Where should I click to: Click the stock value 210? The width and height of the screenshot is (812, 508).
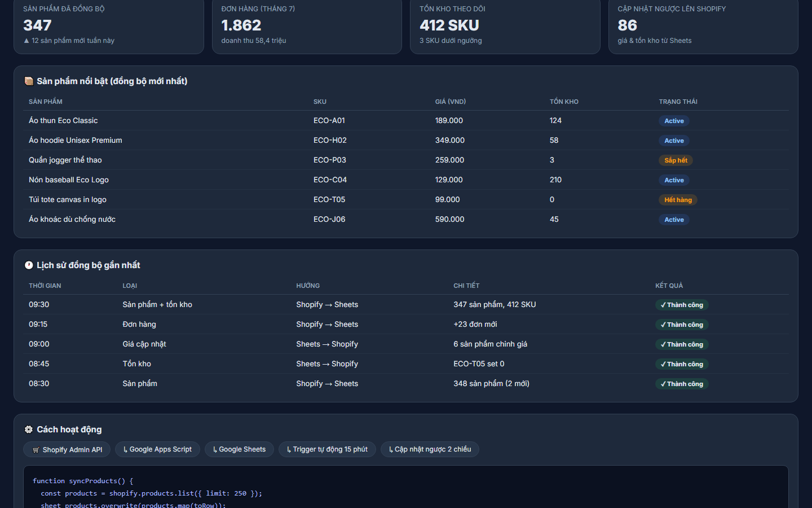click(555, 180)
